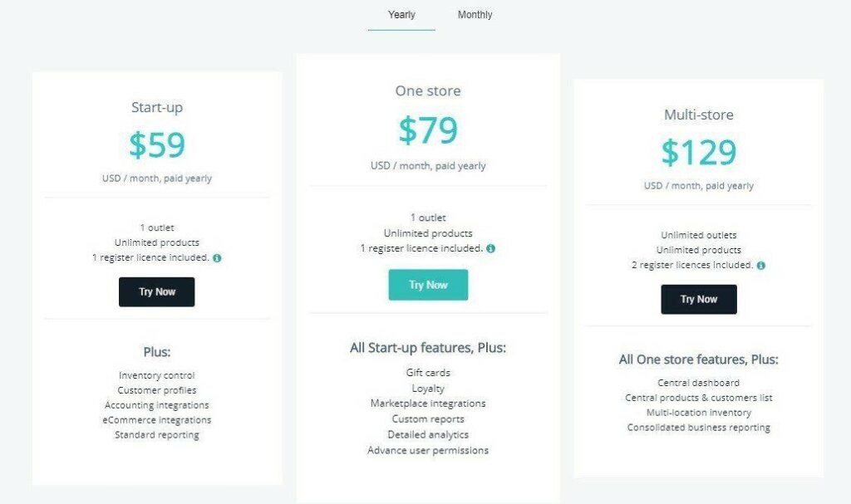The width and height of the screenshot is (851, 504).
Task: Click Try Now under Multi-store plan
Action: 699,299
